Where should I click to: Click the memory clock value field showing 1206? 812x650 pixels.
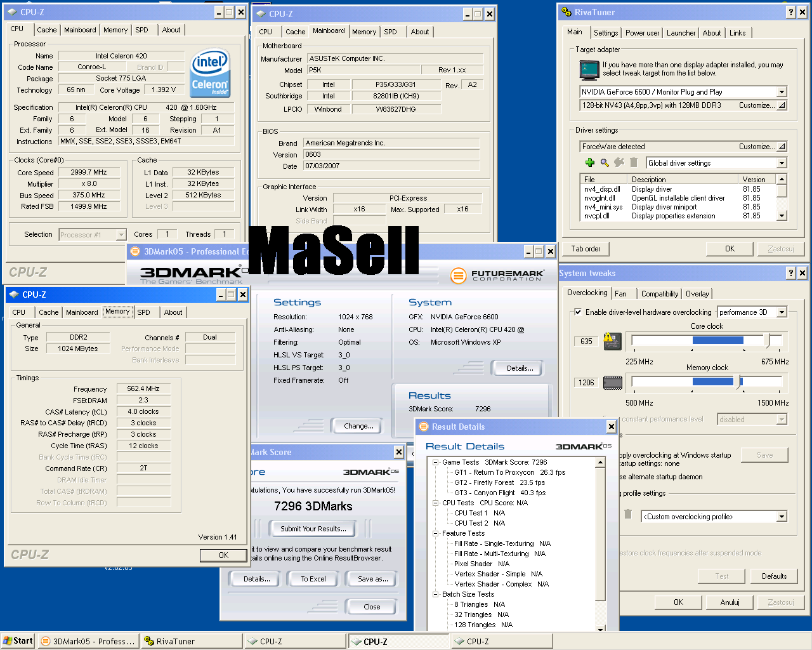[x=586, y=383]
